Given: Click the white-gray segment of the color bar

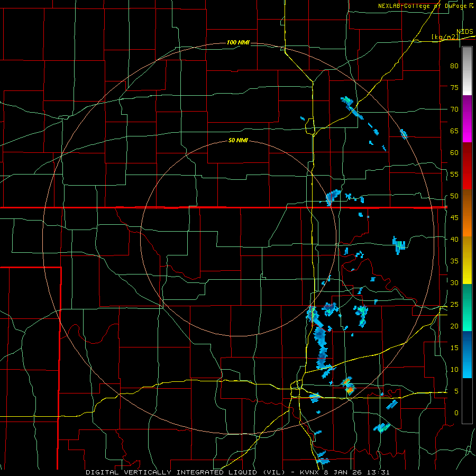Looking at the screenshot, I should (x=467, y=71).
